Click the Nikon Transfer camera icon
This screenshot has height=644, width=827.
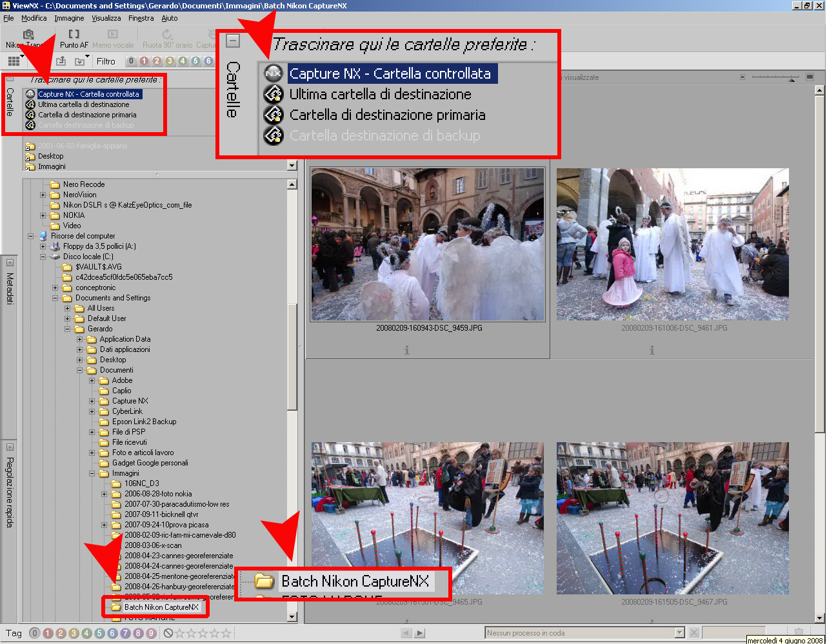point(28,34)
